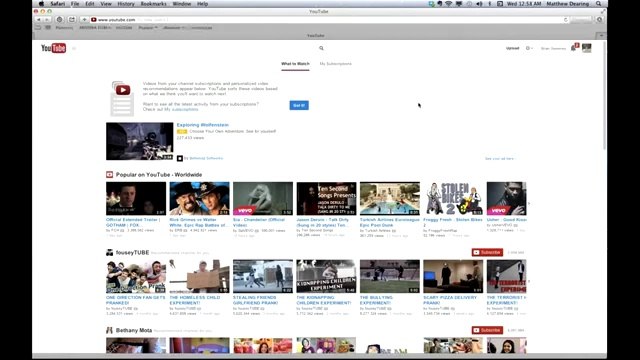The image size is (640, 360).
Task: Open the History menu
Action: coord(126,4)
